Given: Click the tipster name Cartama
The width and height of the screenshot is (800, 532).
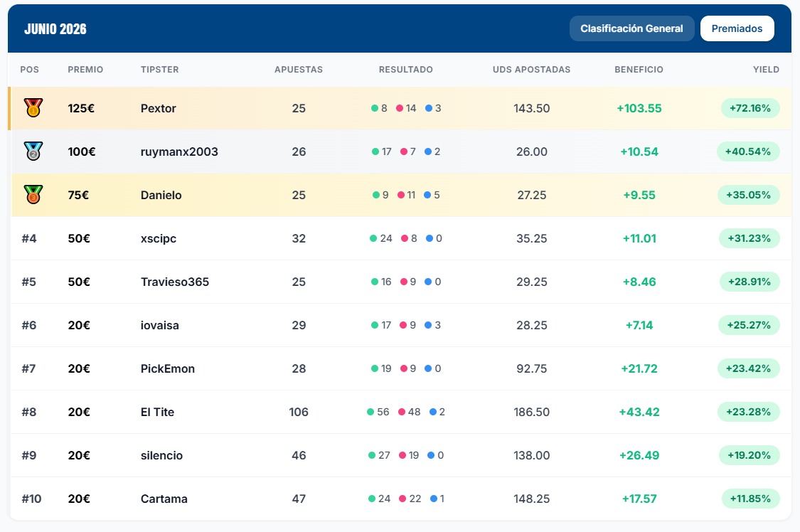Looking at the screenshot, I should [164, 499].
